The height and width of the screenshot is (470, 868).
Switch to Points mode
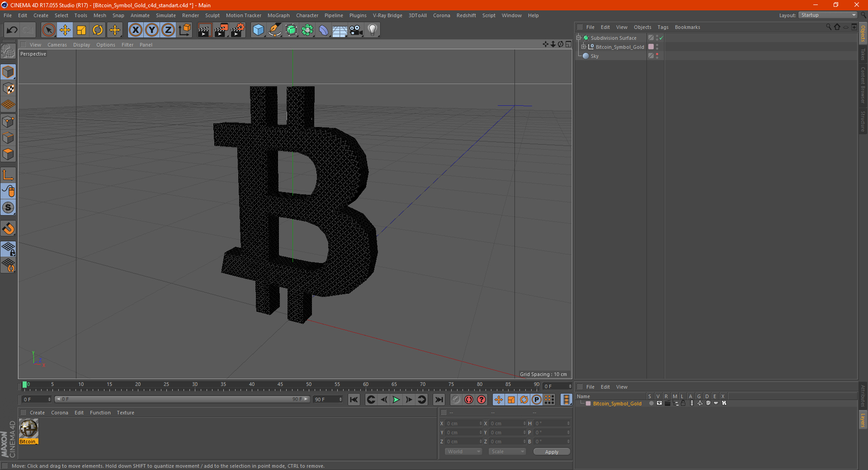8,122
